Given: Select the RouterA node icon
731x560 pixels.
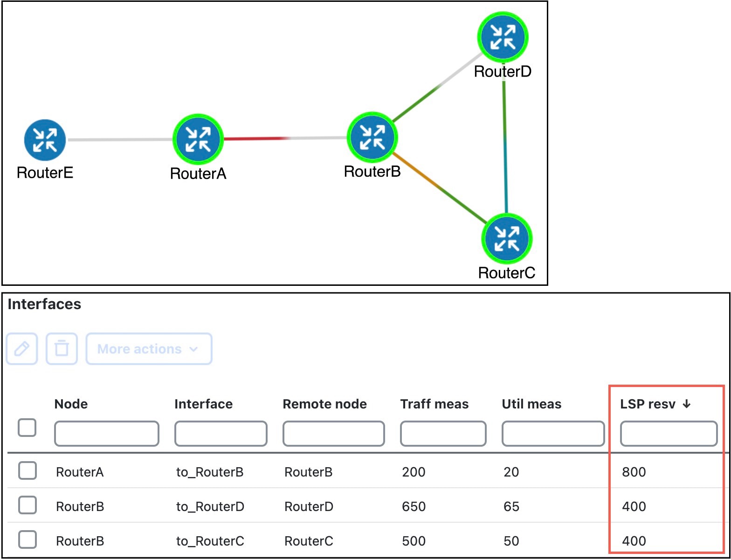Looking at the screenshot, I should click(x=198, y=139).
